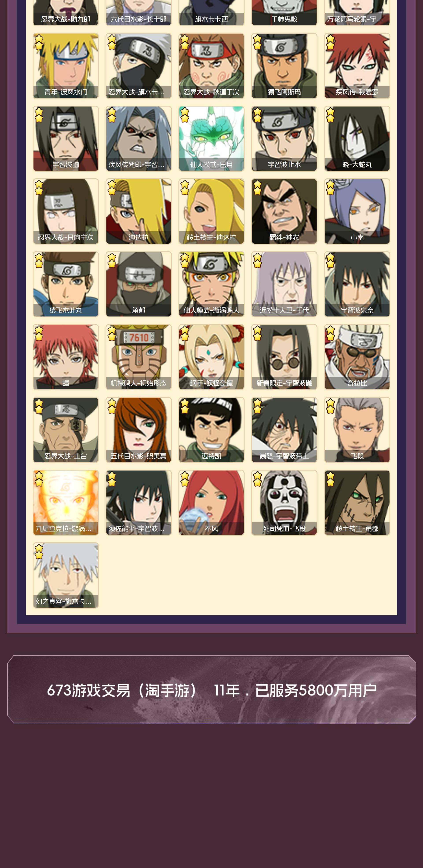423x868 pixels.
Task: Select the 青年-波风水门 character card
Action: click(66, 66)
